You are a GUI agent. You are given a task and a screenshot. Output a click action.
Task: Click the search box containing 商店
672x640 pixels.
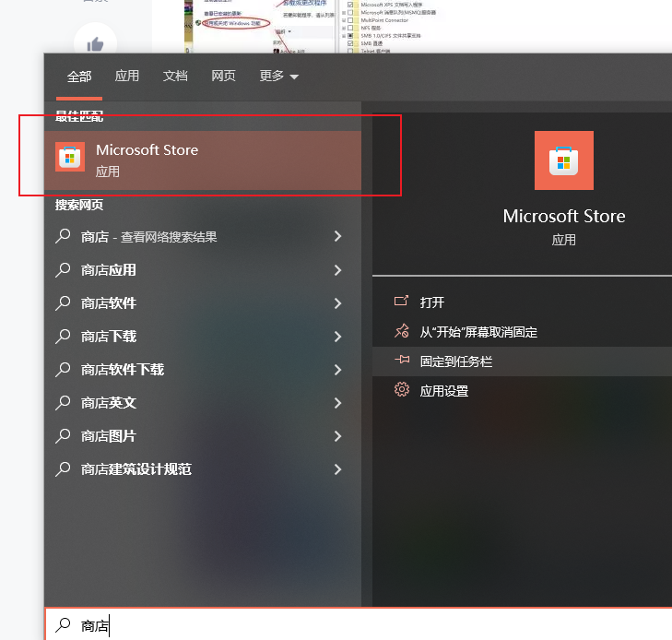tap(359, 624)
